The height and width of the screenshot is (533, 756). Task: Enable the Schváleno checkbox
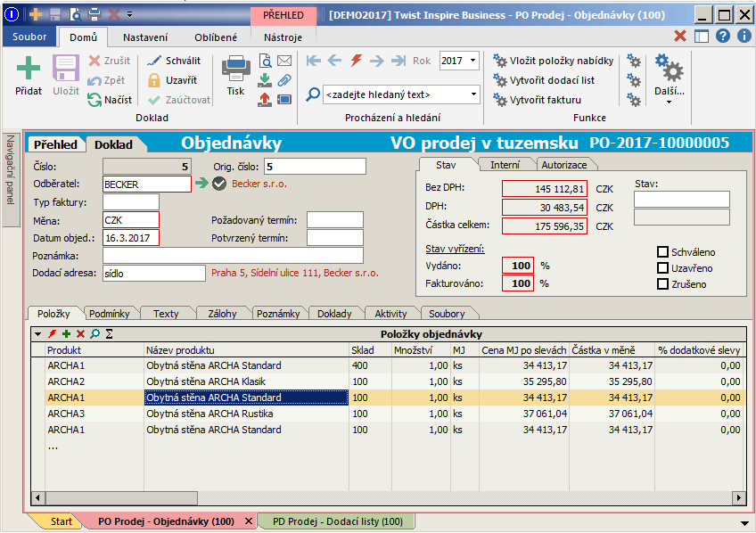point(662,252)
